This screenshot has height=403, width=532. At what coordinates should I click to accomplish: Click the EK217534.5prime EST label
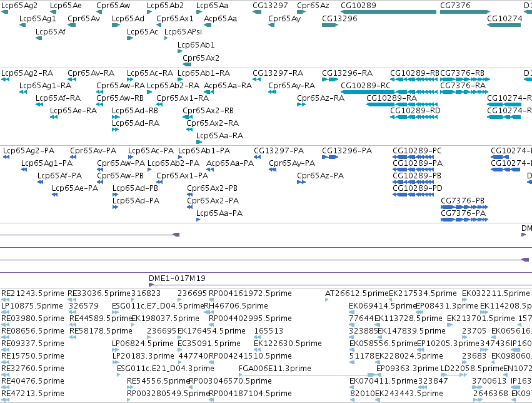423,293
